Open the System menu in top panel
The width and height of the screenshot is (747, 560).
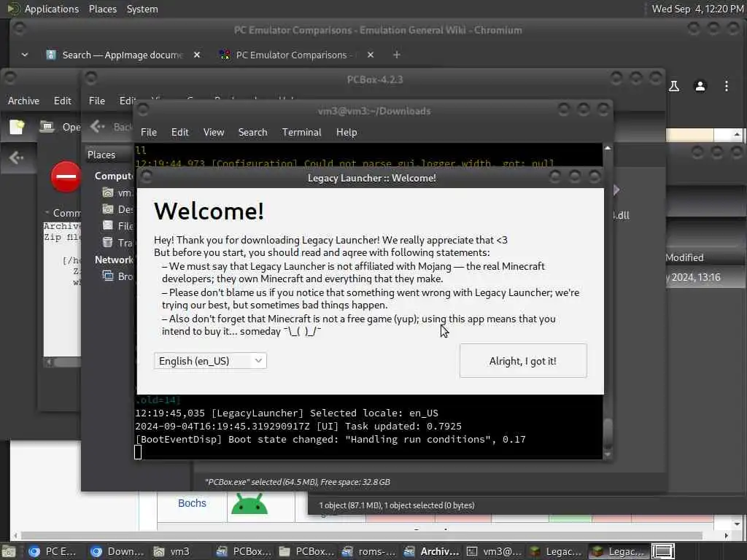(x=142, y=9)
